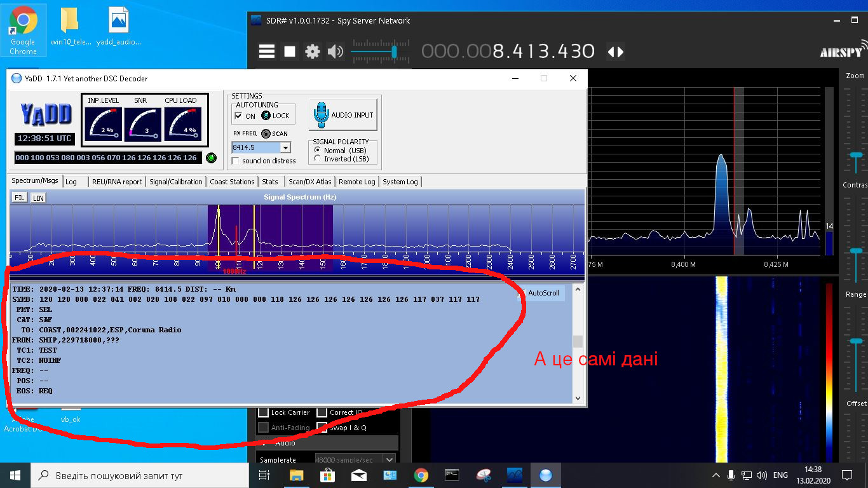Open Mail app from taskbar
The height and width of the screenshot is (488, 868).
pyautogui.click(x=358, y=475)
